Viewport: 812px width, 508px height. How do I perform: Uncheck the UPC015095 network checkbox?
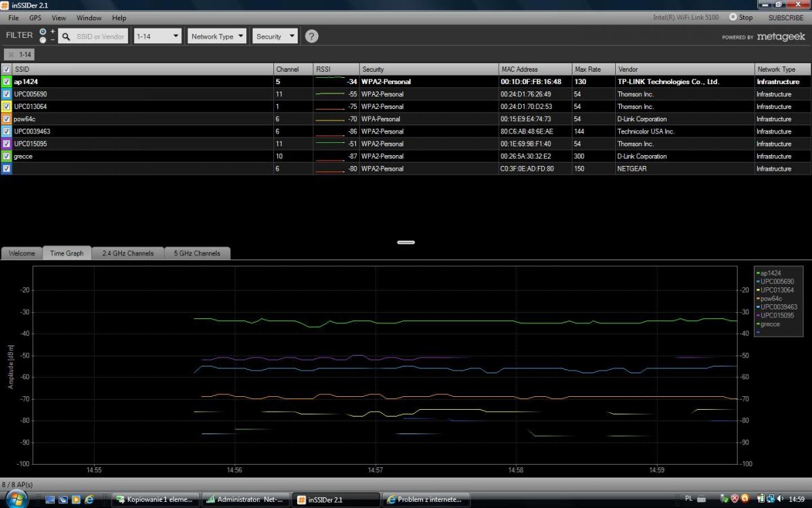tap(7, 144)
